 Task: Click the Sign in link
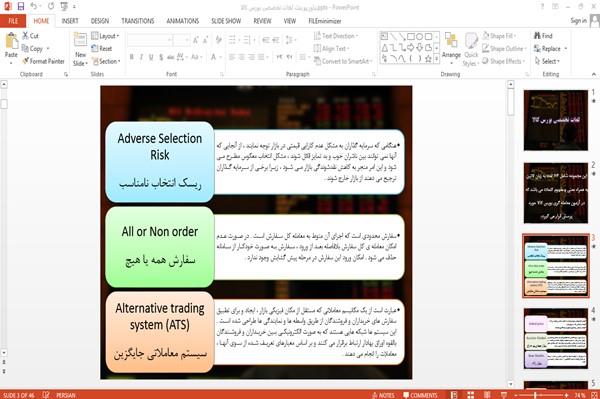pos(578,21)
